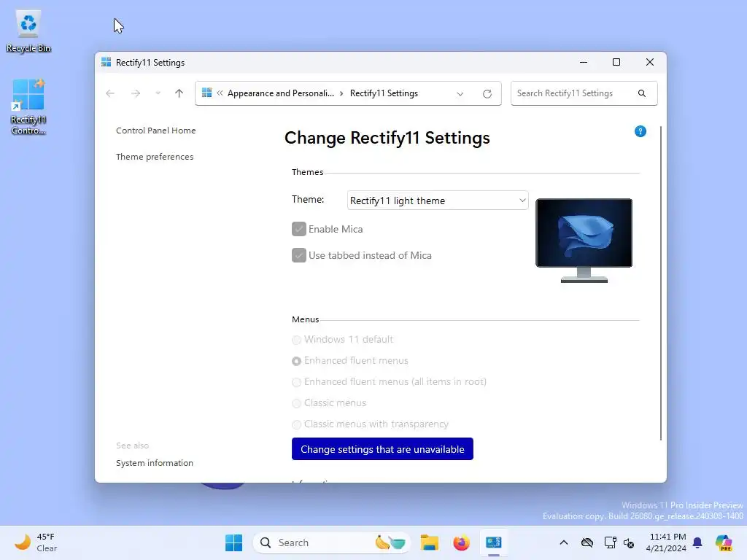Go to Control Panel Home

pyautogui.click(x=156, y=131)
